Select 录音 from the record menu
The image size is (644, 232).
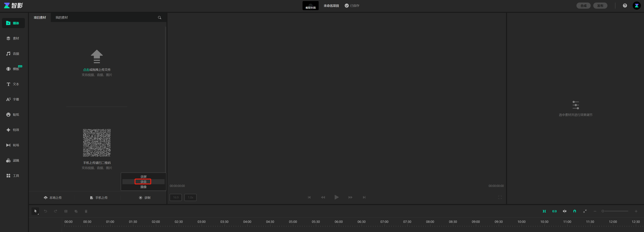point(143,182)
